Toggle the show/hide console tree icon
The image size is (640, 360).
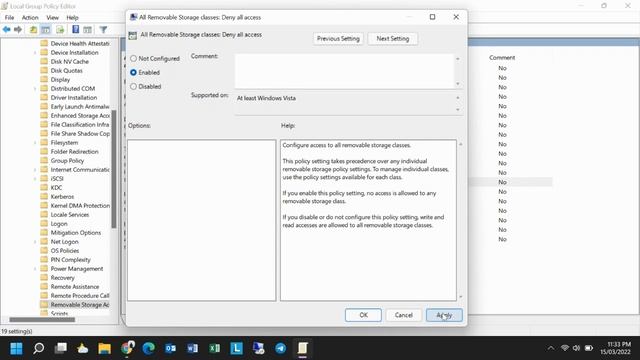(x=46, y=29)
